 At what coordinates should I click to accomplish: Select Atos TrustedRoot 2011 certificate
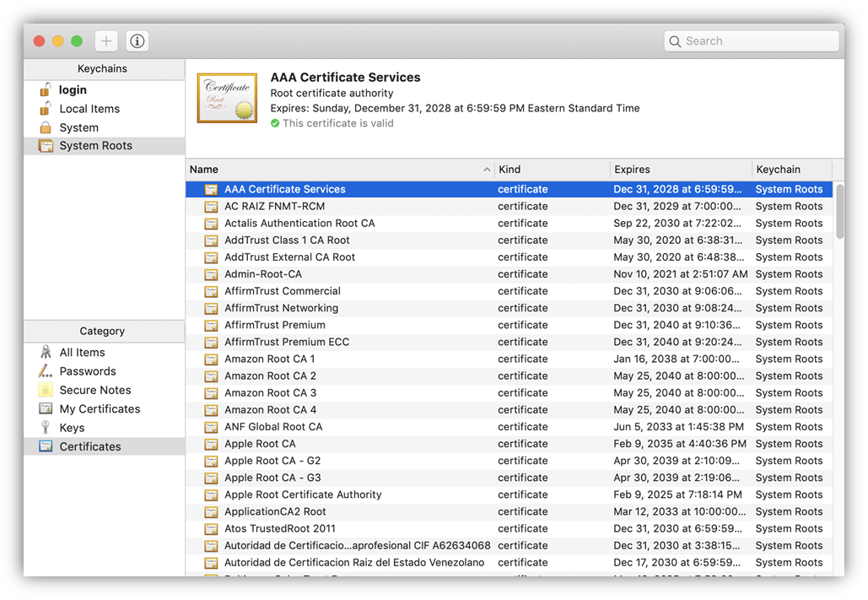click(x=509, y=528)
